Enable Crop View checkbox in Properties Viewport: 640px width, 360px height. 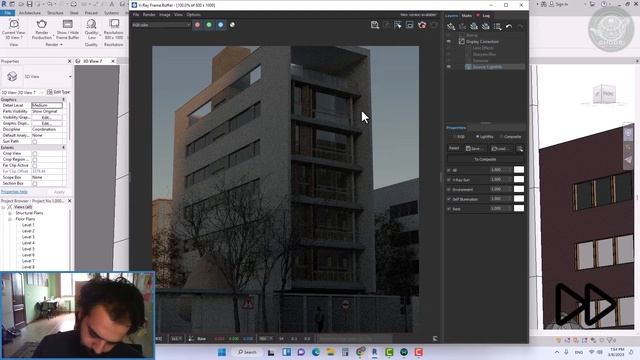(35, 153)
